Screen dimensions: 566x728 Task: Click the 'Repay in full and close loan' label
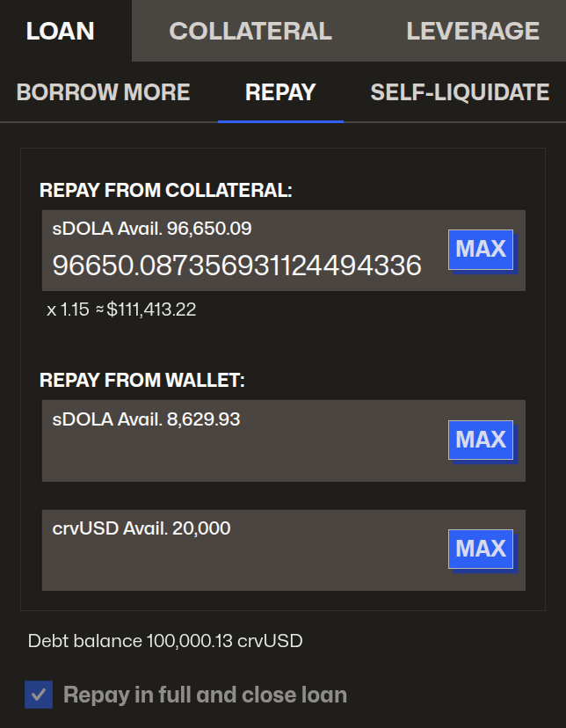pyautogui.click(x=205, y=695)
